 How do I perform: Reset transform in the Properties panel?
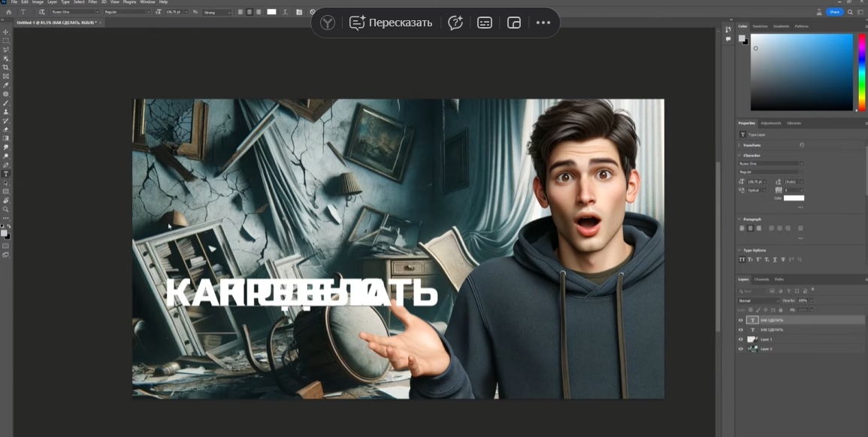coord(802,145)
